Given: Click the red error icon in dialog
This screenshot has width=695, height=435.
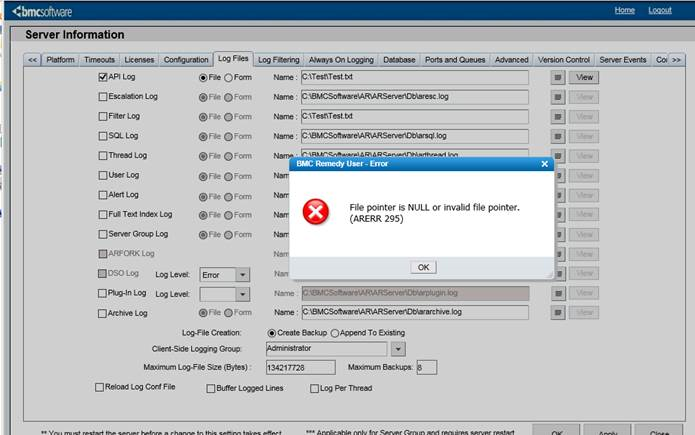Looking at the screenshot, I should [x=316, y=212].
